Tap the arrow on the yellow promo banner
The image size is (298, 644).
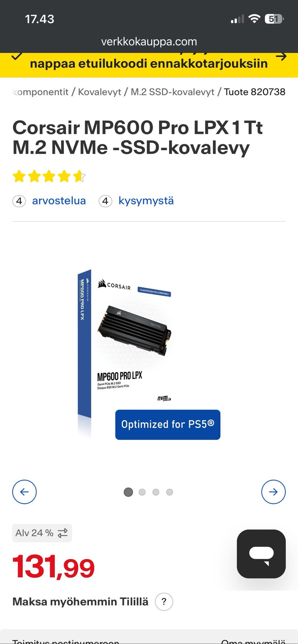(281, 57)
